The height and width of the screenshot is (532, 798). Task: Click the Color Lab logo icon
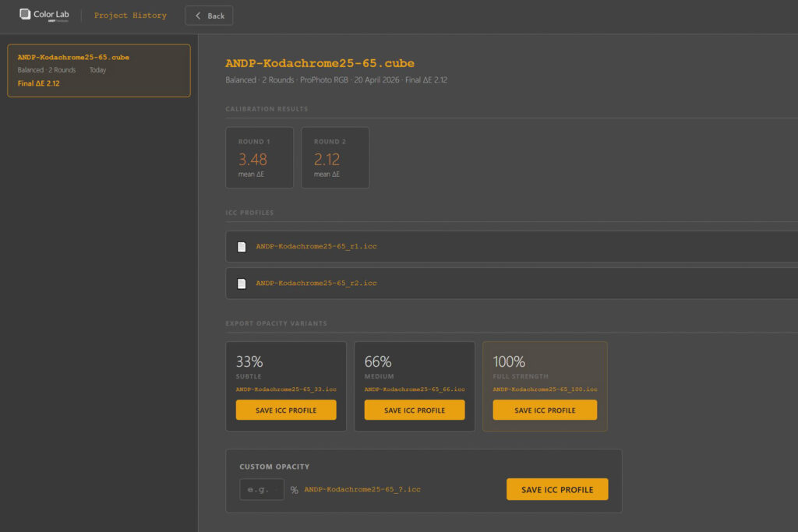[x=25, y=14]
